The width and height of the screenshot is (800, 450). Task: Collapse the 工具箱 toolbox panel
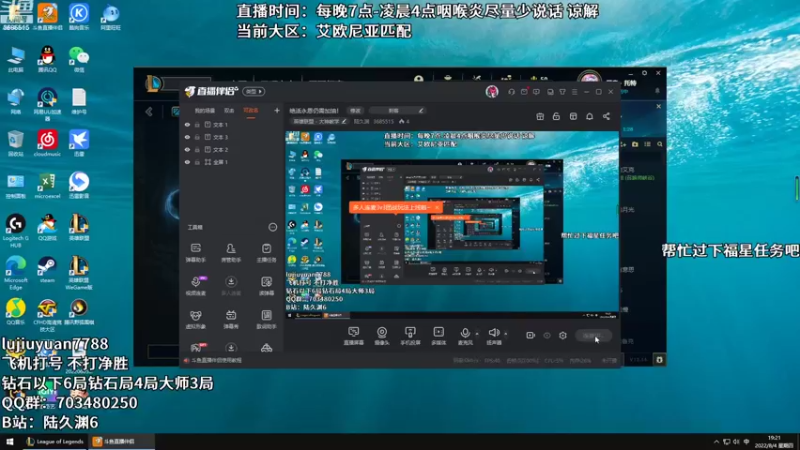(273, 227)
